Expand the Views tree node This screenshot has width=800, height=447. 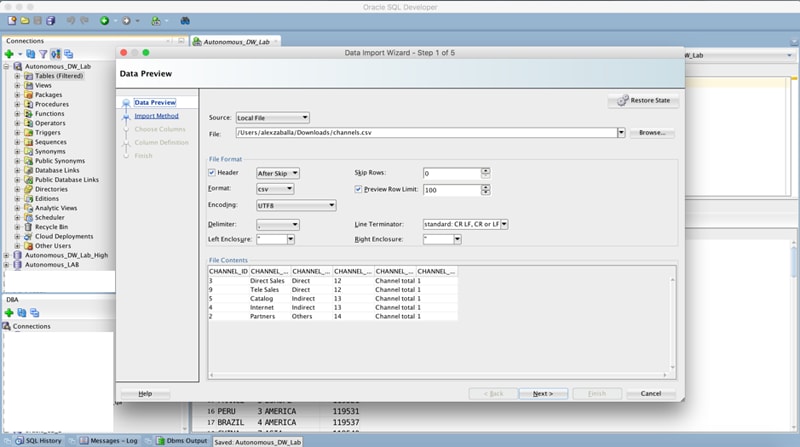(17, 86)
